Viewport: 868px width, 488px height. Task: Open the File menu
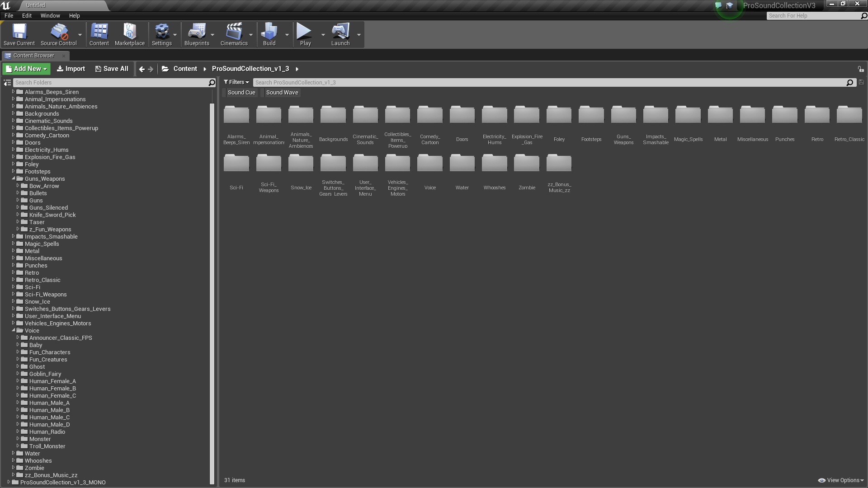[x=9, y=15]
